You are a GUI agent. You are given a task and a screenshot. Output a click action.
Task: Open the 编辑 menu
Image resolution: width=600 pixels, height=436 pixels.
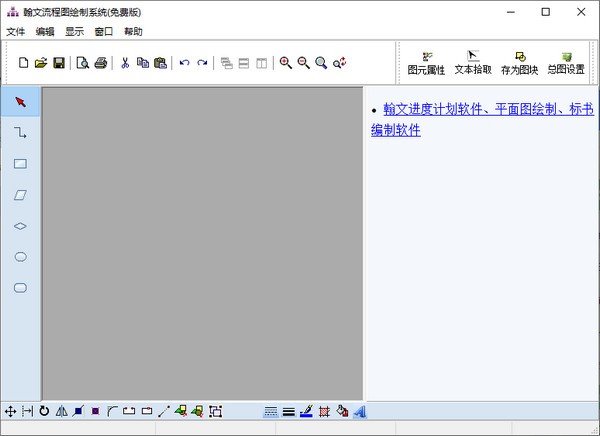pyautogui.click(x=45, y=31)
